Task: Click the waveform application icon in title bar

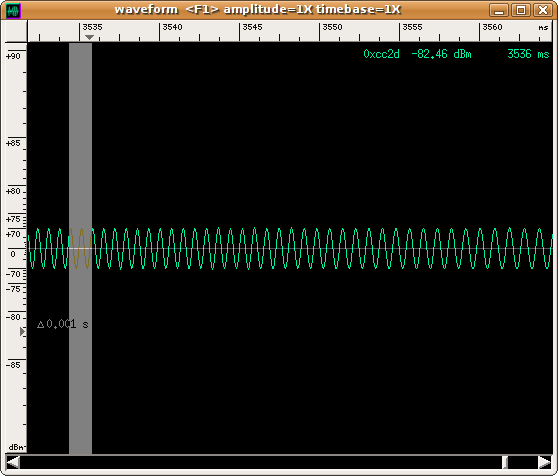Action: click(14, 10)
